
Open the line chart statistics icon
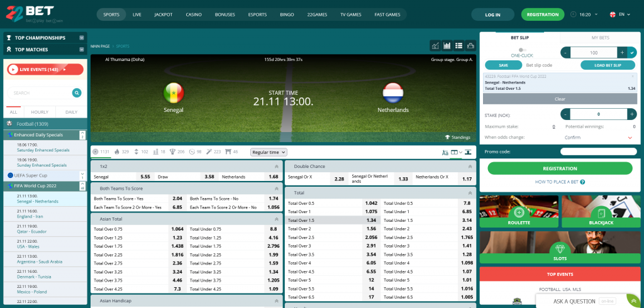pyautogui.click(x=436, y=46)
